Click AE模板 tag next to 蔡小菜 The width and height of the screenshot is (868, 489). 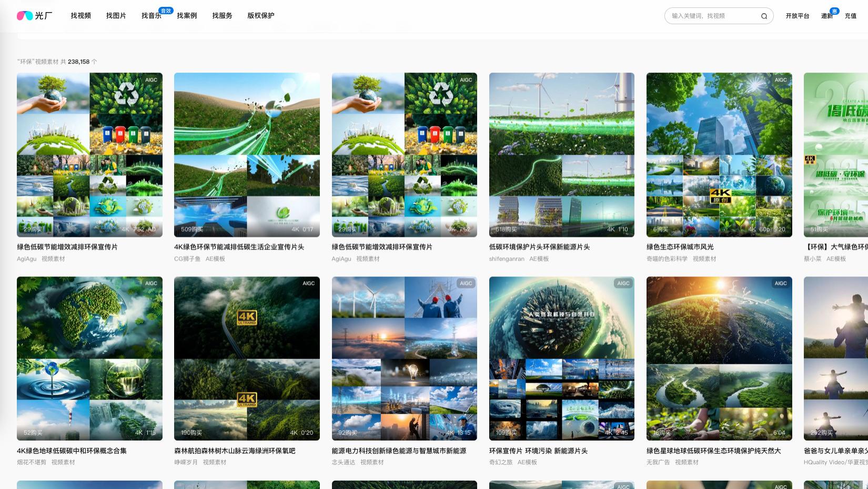tap(836, 259)
